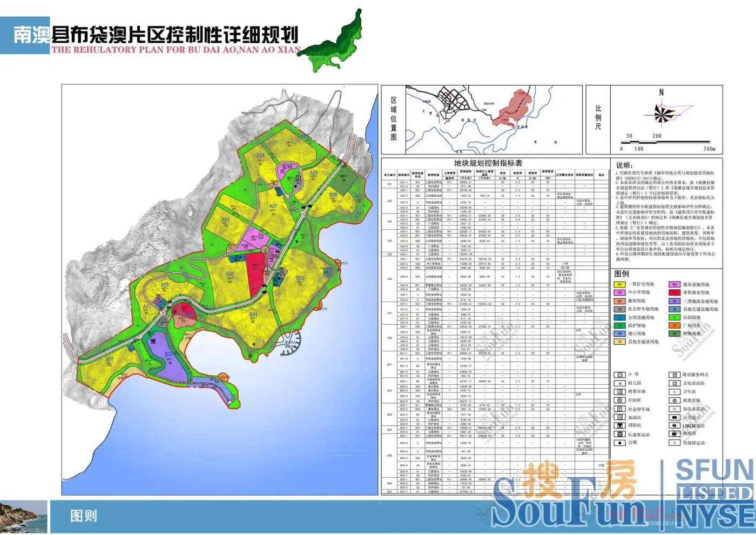Select the bright green 公园绿地 legend swatch
The height and width of the screenshot is (535, 756).
[674, 318]
